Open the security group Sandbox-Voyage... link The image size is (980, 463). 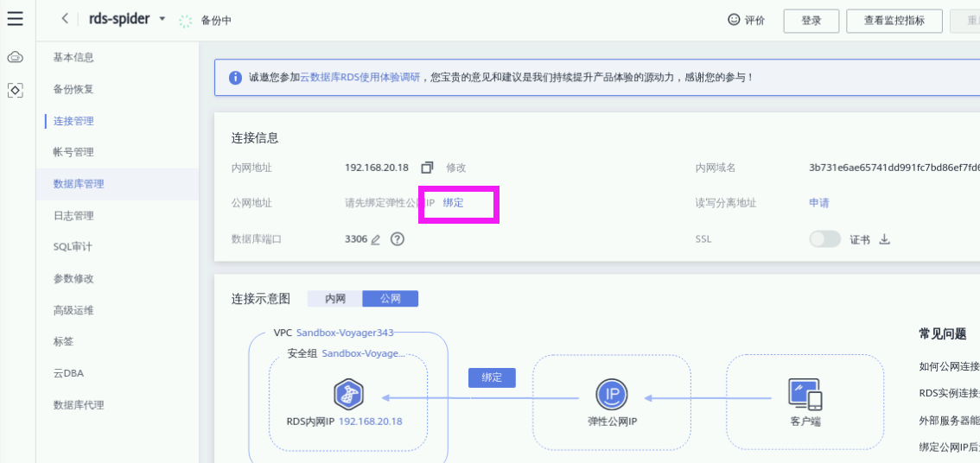(364, 353)
